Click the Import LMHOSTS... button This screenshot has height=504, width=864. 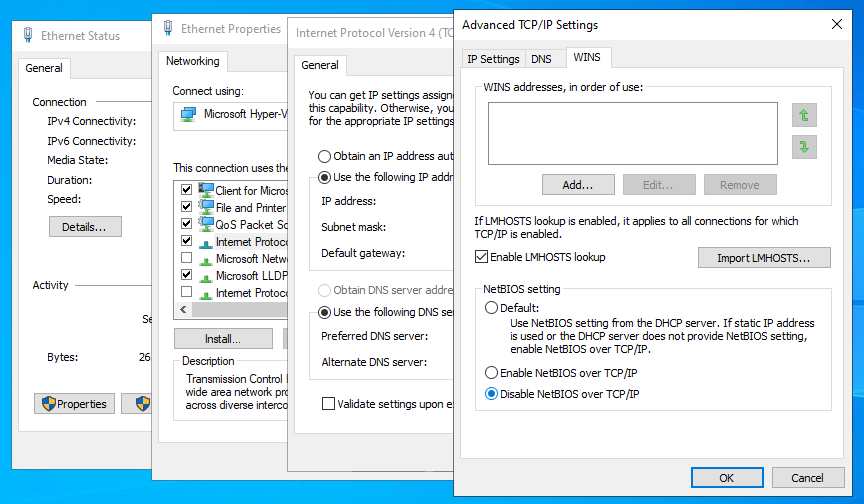tap(764, 258)
